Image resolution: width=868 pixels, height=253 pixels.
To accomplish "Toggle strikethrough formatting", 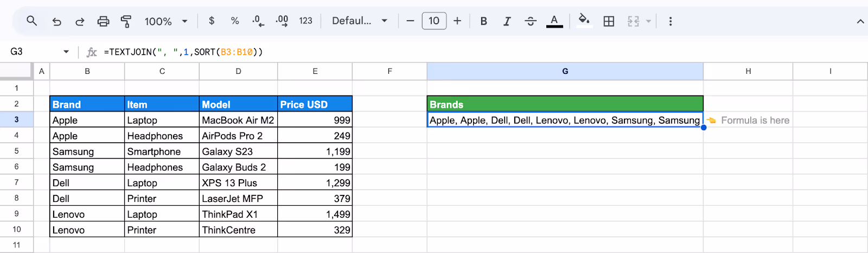I will (x=531, y=21).
